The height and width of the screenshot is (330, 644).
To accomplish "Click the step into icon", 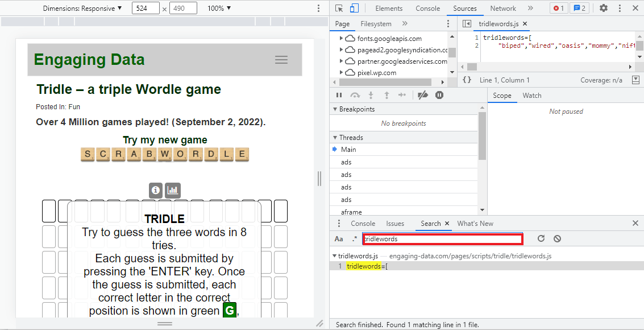I will [371, 96].
